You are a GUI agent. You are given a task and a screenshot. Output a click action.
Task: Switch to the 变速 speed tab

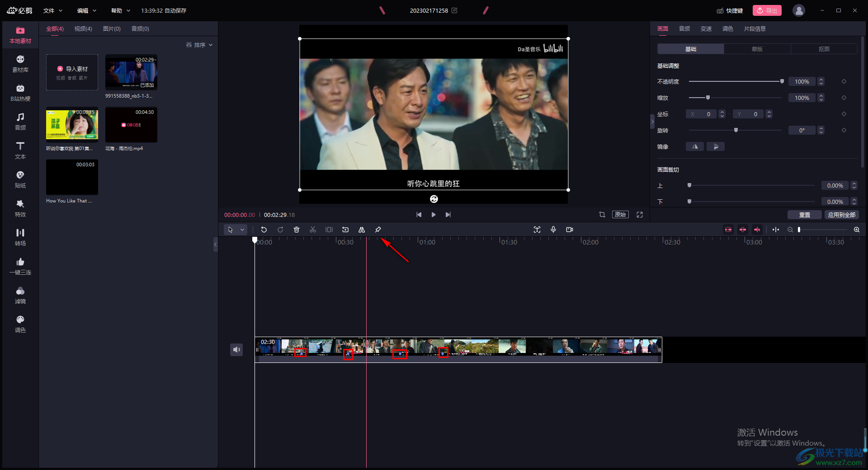click(x=706, y=28)
